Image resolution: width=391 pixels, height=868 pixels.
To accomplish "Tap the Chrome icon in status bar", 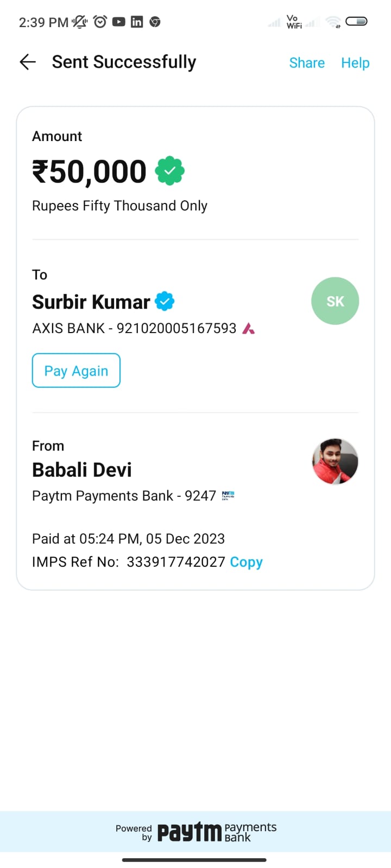I will 155,22.
